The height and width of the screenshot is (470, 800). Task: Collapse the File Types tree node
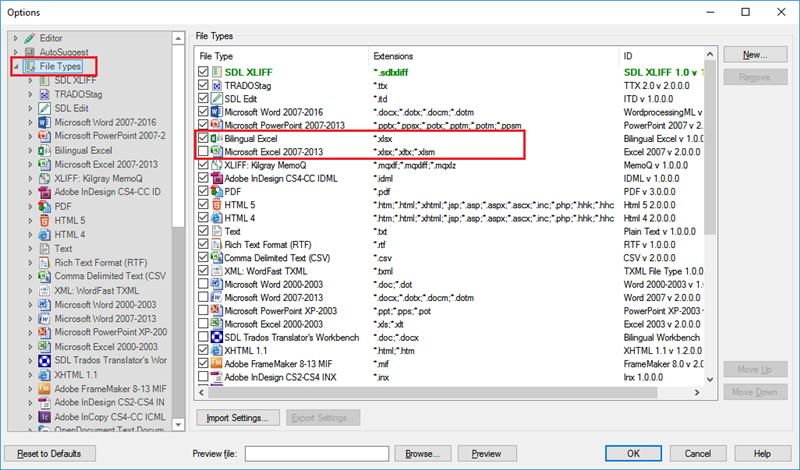[x=15, y=66]
